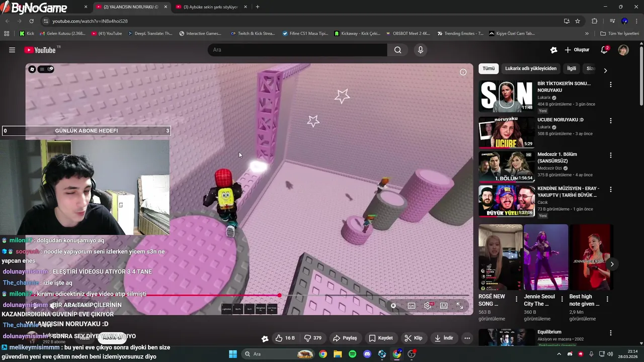Show hidden bookmarks overflow chevron
Image resolution: width=644 pixels, height=362 pixels.
pyautogui.click(x=587, y=34)
